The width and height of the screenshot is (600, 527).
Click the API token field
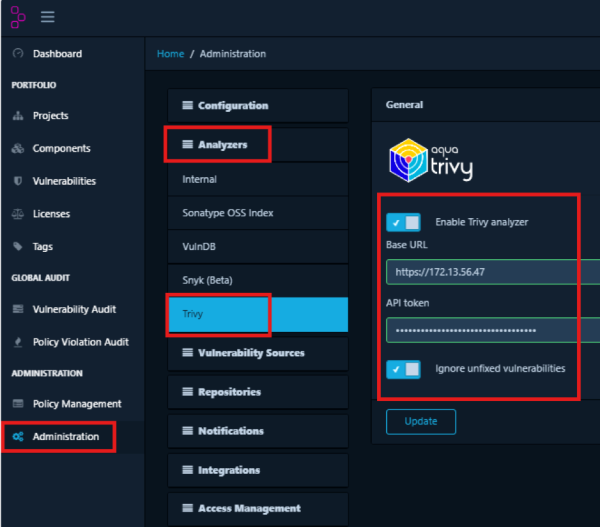pos(492,330)
